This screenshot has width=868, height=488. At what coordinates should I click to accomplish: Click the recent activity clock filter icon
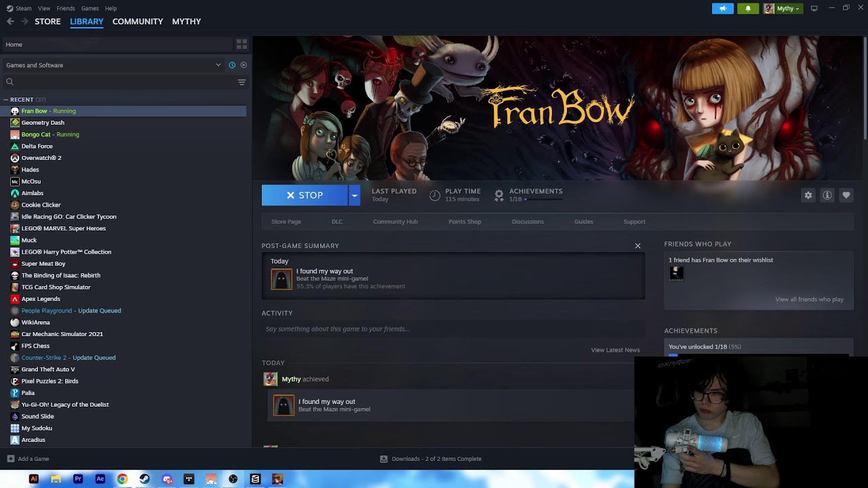coord(232,65)
